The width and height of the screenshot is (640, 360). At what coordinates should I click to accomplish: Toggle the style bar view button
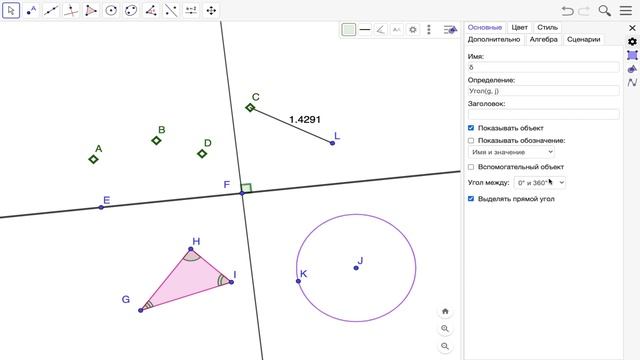point(450,29)
